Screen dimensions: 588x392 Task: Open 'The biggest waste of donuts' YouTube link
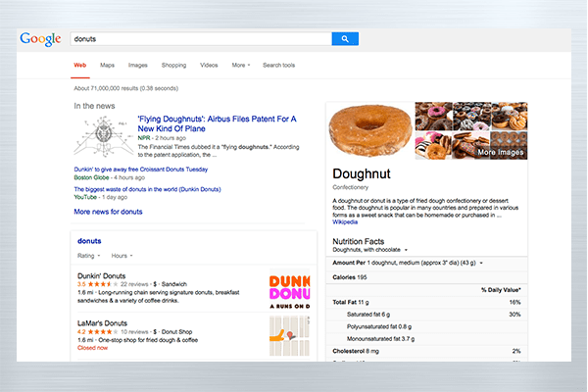click(x=147, y=189)
